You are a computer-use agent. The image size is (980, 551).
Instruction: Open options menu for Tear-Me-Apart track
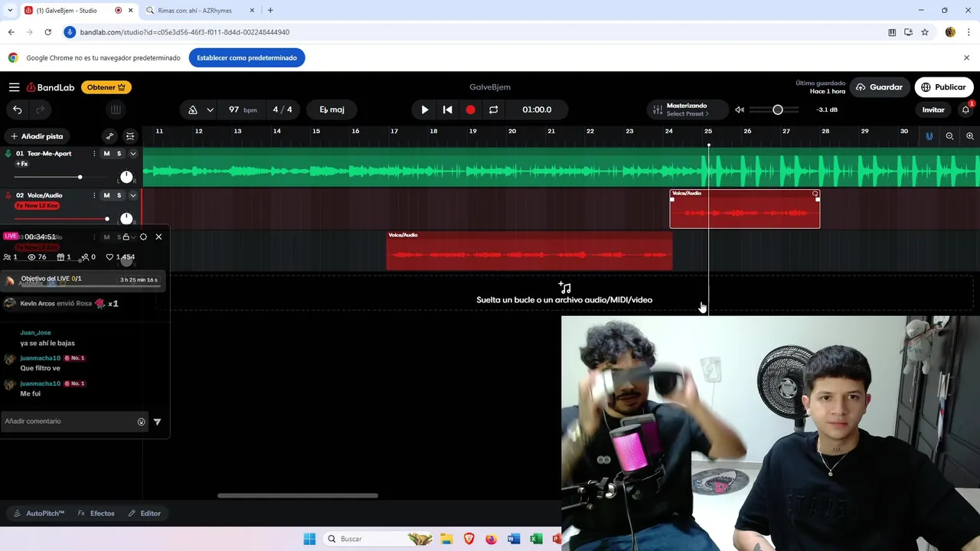click(x=94, y=154)
